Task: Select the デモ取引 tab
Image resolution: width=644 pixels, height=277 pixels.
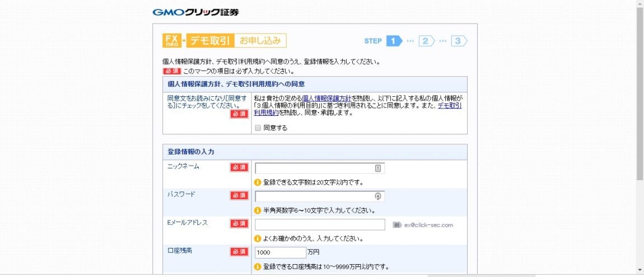Action: tap(210, 41)
